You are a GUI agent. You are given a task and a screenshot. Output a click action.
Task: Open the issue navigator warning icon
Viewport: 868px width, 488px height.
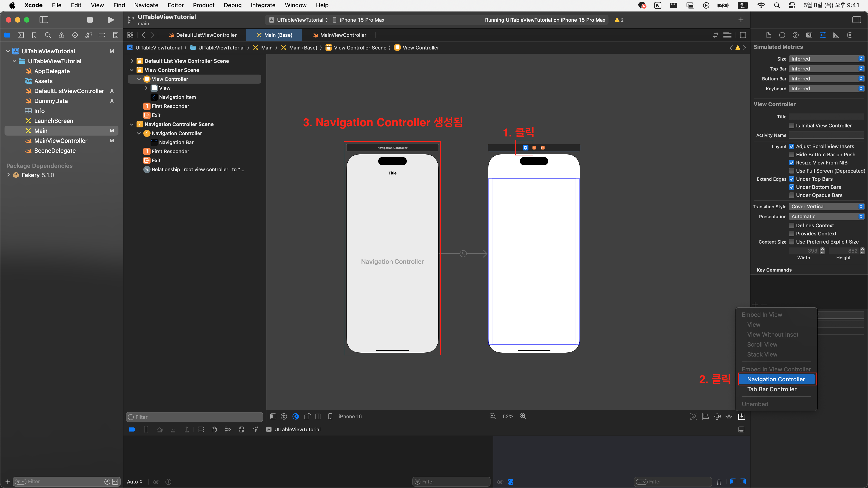[61, 35]
